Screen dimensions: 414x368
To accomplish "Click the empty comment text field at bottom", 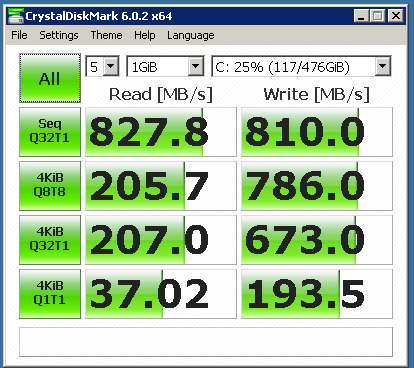I will [206, 342].
